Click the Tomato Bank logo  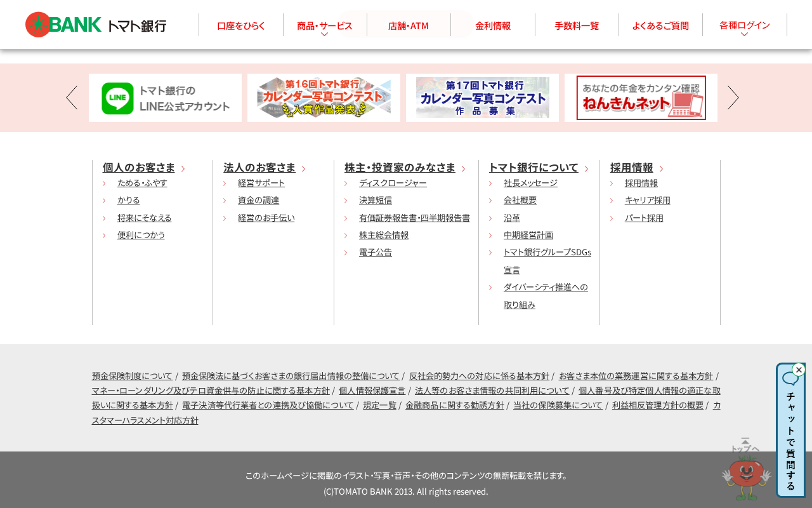[96, 25]
